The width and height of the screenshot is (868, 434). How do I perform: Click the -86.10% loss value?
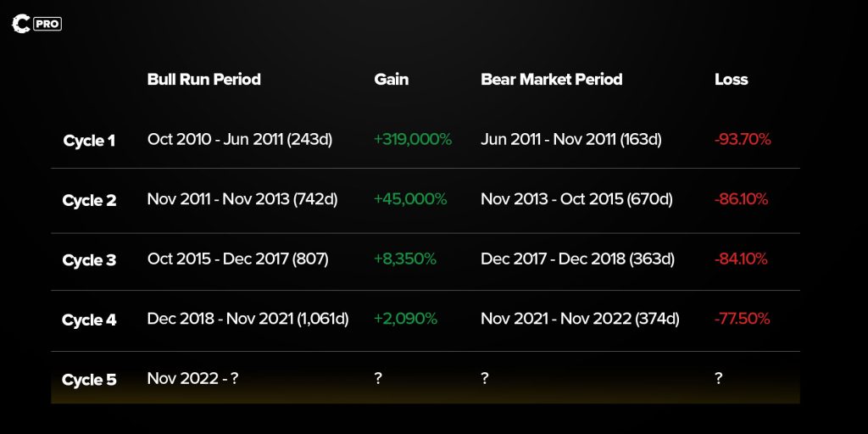point(741,199)
